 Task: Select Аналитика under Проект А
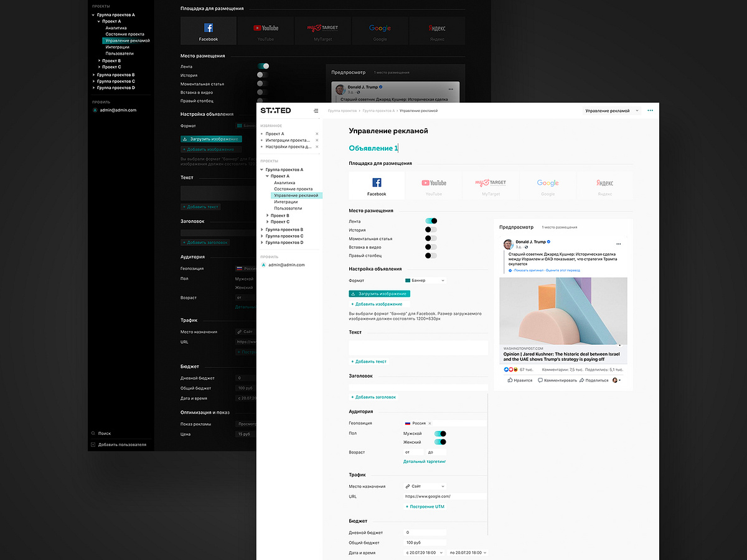point(284,182)
